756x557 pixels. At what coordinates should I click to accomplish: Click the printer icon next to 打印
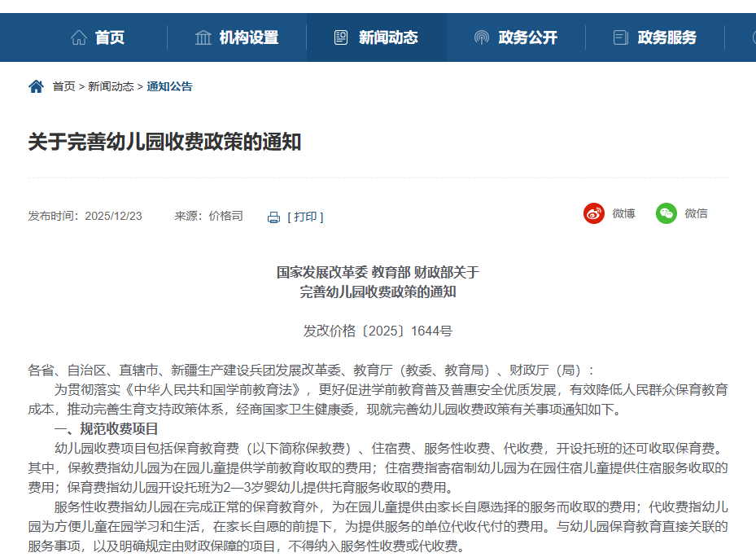point(273,217)
